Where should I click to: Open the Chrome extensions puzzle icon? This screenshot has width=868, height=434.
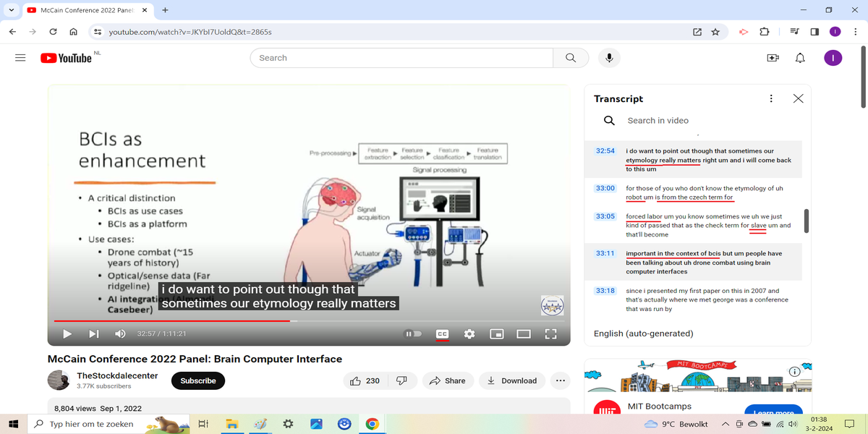[765, 32]
